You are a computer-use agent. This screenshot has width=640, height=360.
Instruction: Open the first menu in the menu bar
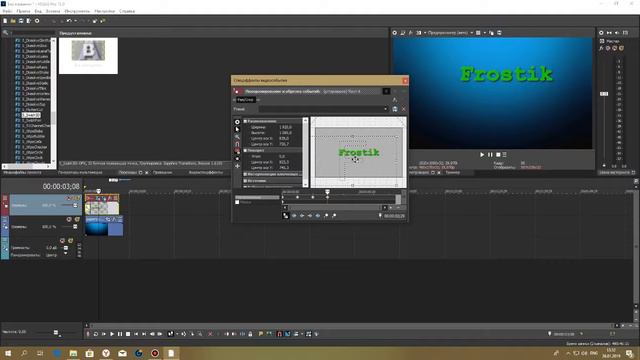(x=7, y=11)
